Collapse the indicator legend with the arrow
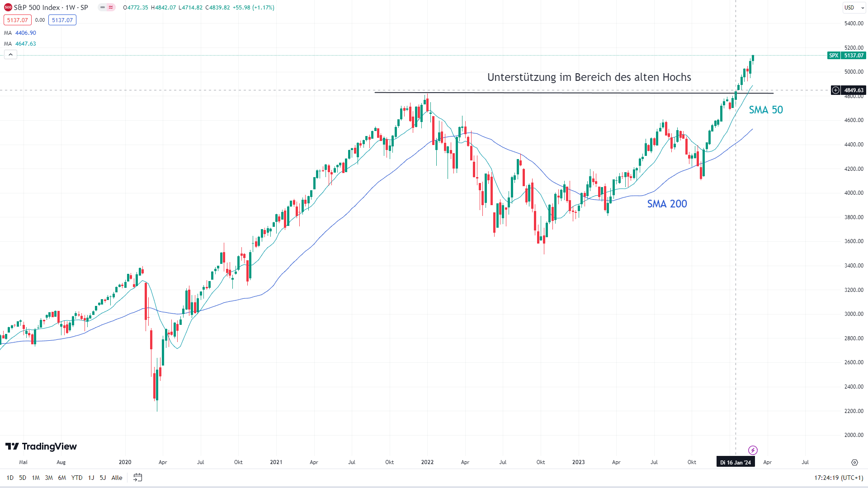 (x=10, y=55)
